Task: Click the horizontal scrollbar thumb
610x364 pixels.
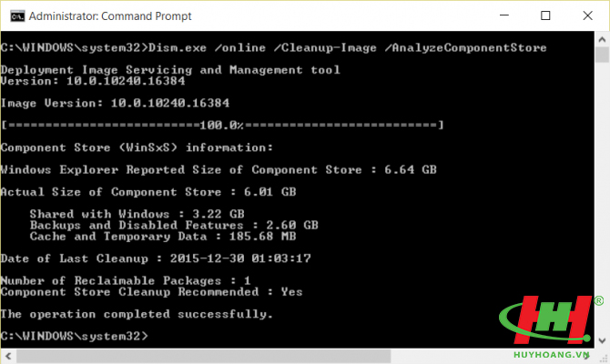Action: [x=203, y=356]
